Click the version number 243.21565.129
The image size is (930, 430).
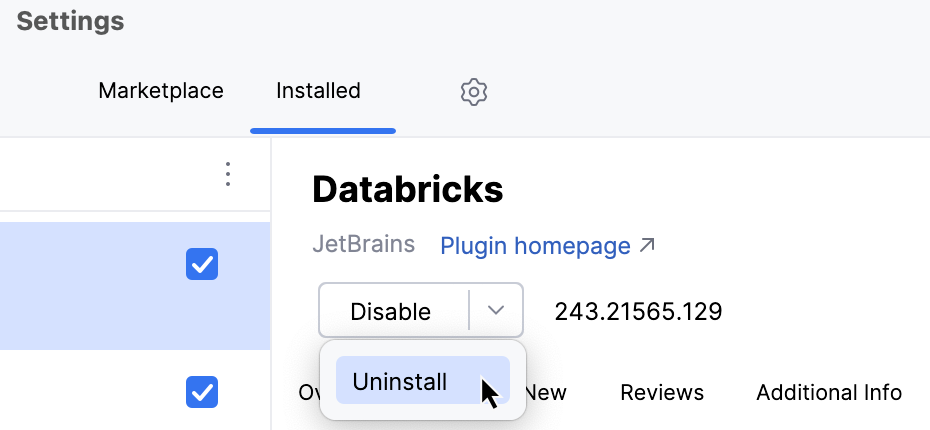click(x=638, y=311)
